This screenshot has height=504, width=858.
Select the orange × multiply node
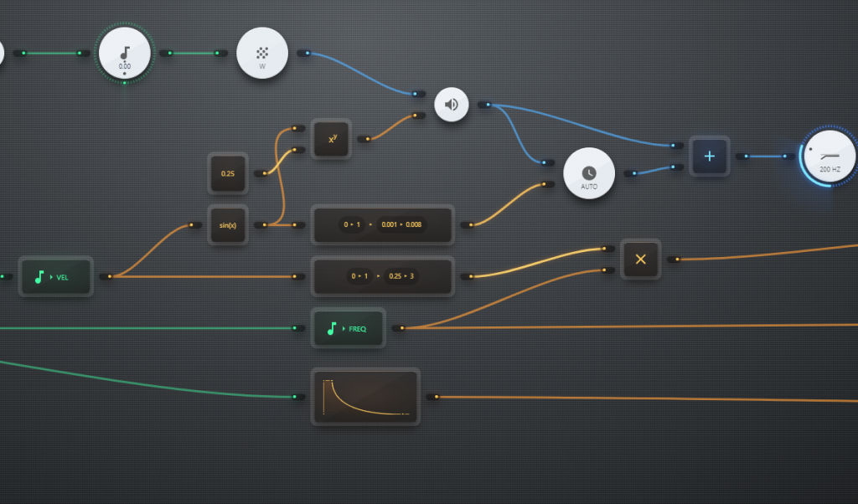coord(640,260)
